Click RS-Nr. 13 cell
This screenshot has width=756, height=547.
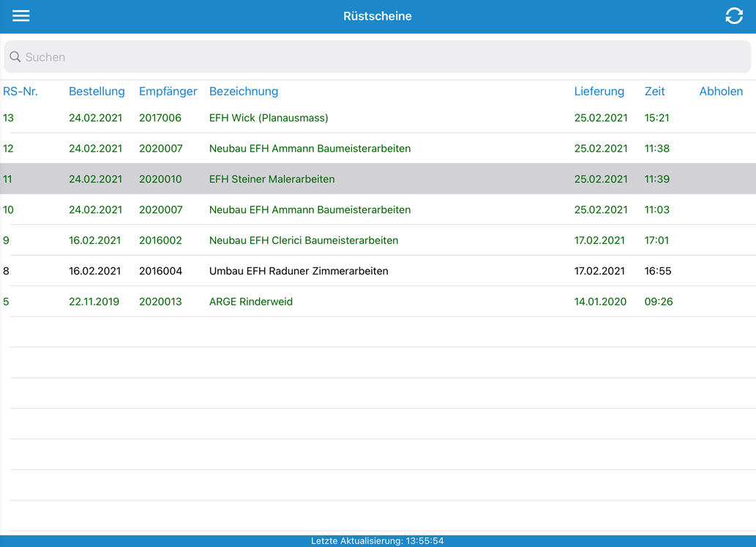click(8, 118)
